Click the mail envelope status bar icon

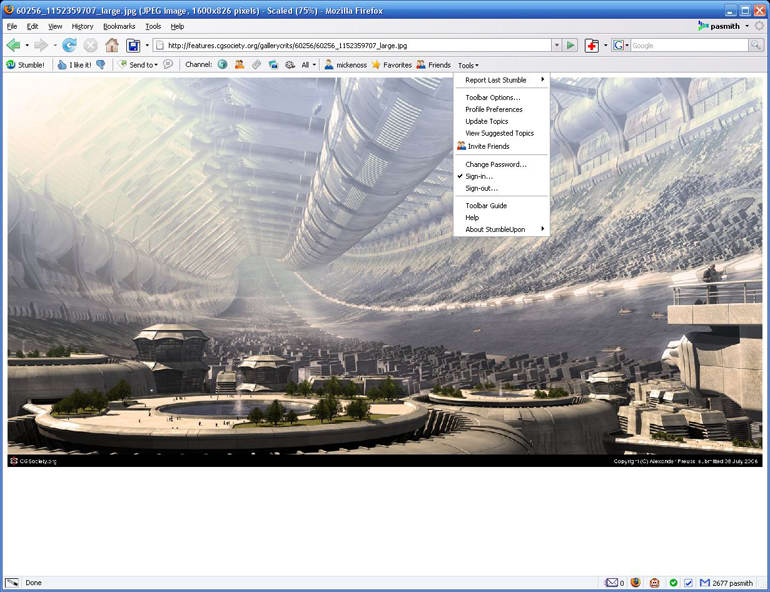[x=612, y=583]
